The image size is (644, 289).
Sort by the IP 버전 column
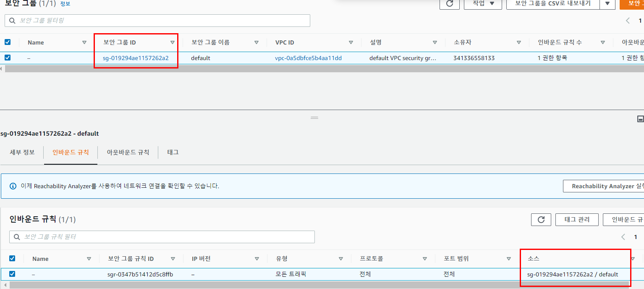tap(257, 259)
